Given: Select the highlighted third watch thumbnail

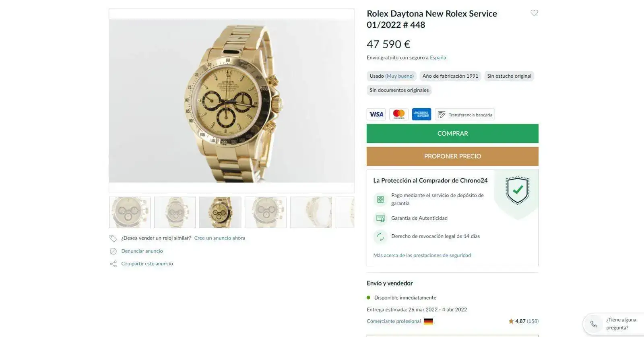Looking at the screenshot, I should tap(220, 212).
